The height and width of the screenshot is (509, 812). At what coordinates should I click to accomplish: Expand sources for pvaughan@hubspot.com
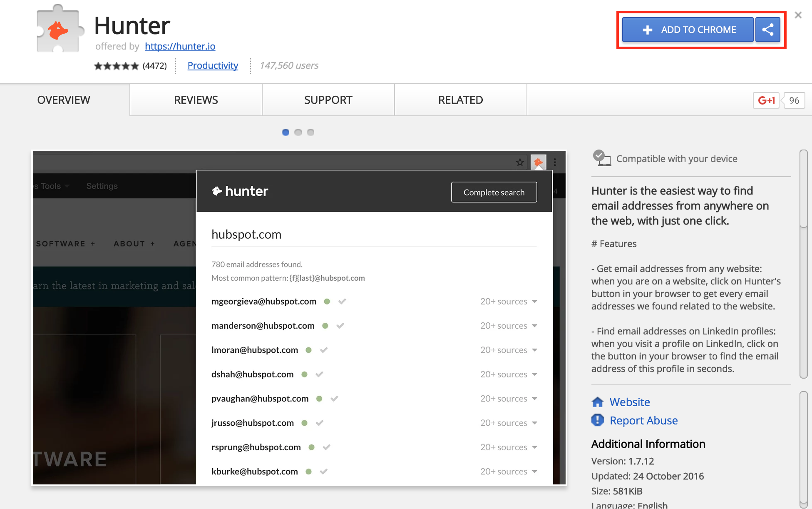pyautogui.click(x=509, y=399)
